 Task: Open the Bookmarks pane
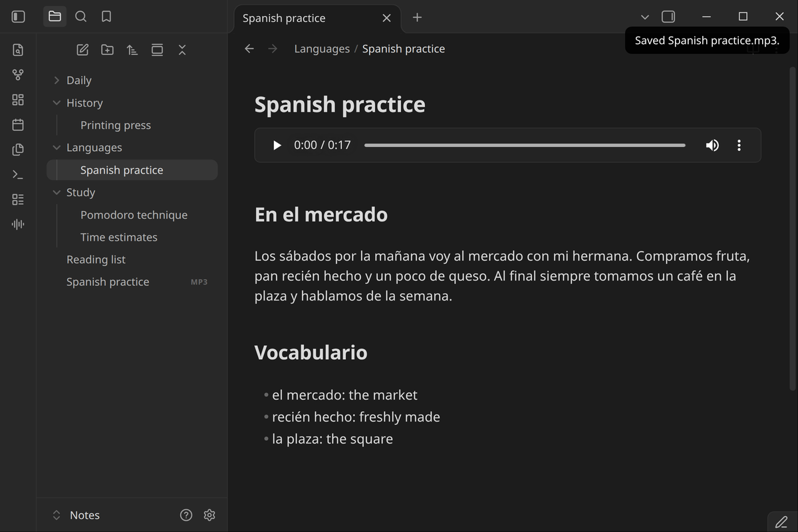pyautogui.click(x=106, y=17)
